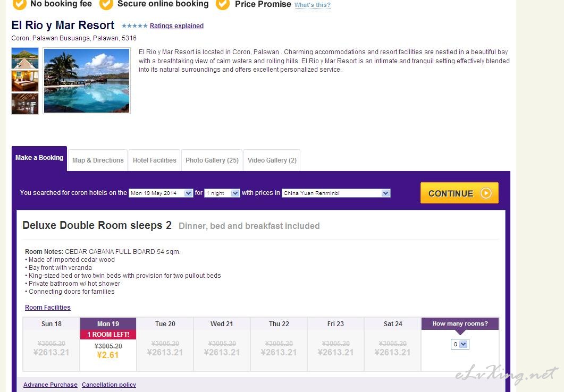The width and height of the screenshot is (564, 392).
Task: Open the Photo Gallery (25) tab
Action: (212, 160)
